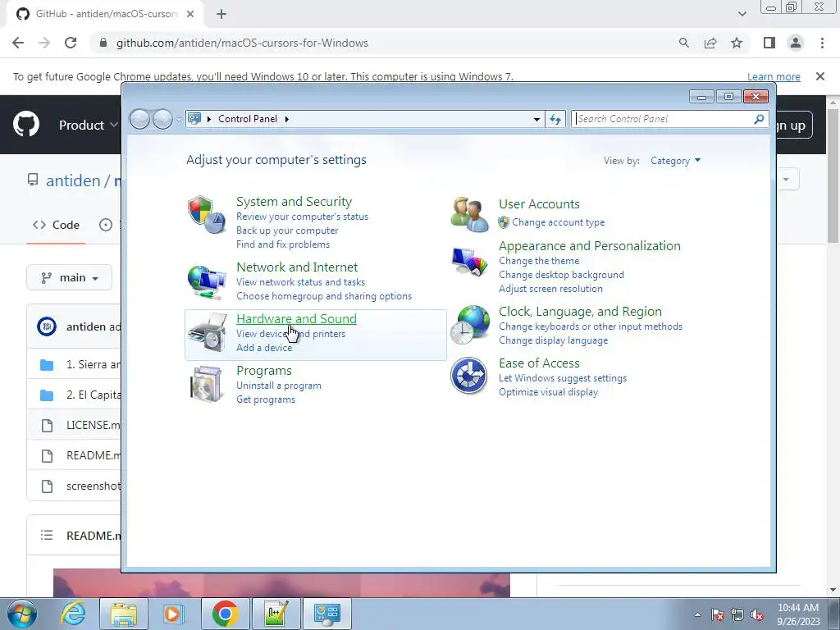The height and width of the screenshot is (630, 840).
Task: Click Appearance and Personalization monitor icon
Action: coord(469,262)
